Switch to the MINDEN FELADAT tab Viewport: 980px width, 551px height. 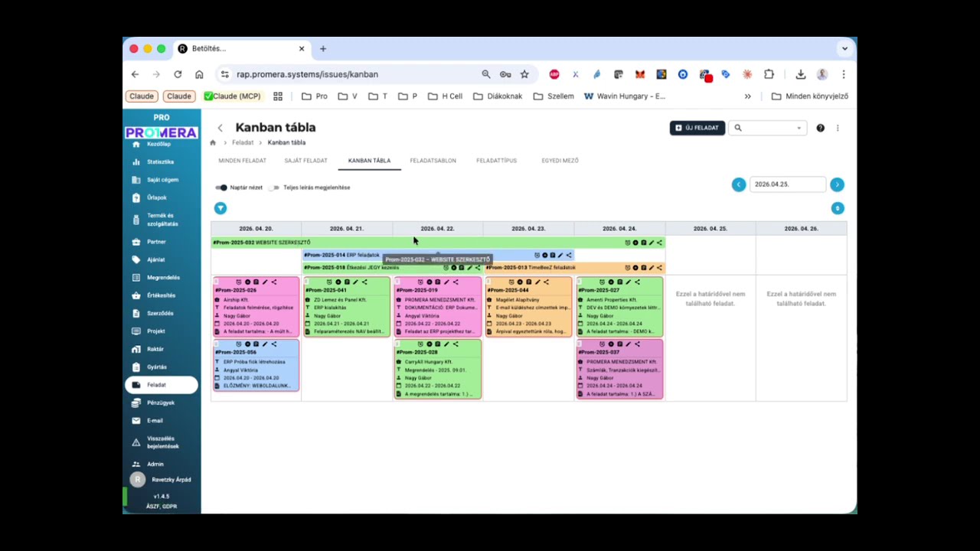[243, 161]
